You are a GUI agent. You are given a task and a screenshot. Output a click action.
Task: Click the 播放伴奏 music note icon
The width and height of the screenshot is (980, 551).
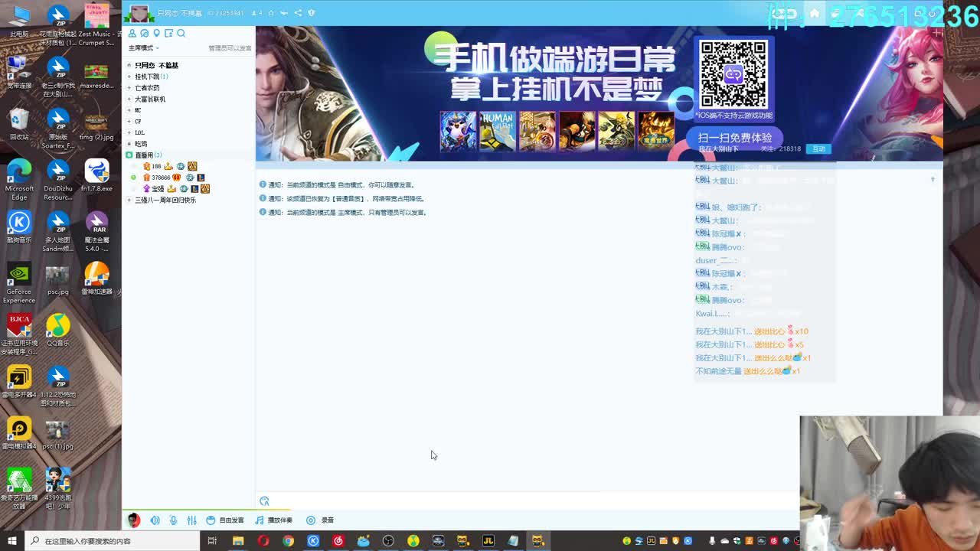coord(260,520)
